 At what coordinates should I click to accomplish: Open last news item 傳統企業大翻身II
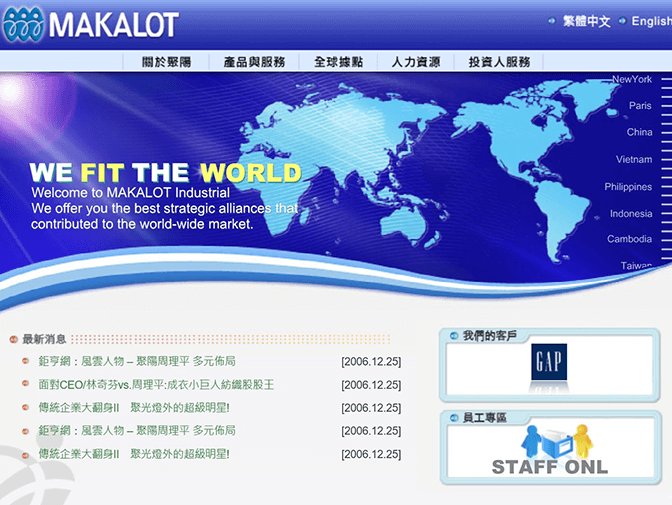[x=134, y=454]
